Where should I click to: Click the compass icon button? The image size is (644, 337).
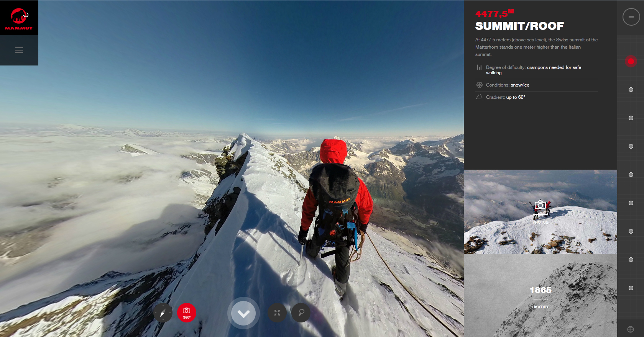(163, 313)
